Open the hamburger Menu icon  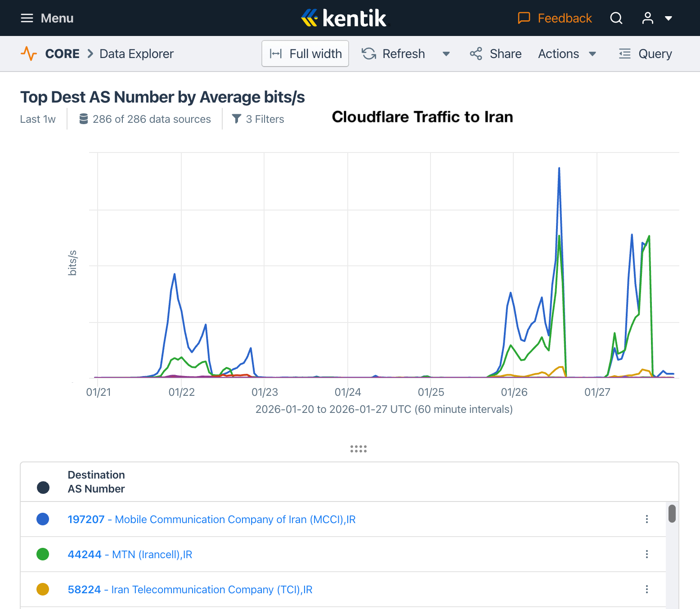tap(27, 18)
